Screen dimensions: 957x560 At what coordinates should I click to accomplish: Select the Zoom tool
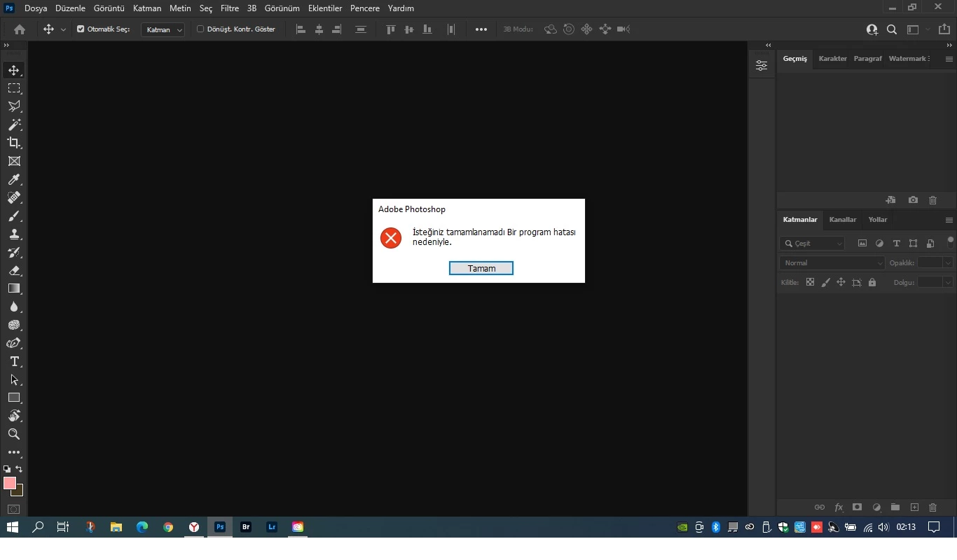tap(14, 434)
